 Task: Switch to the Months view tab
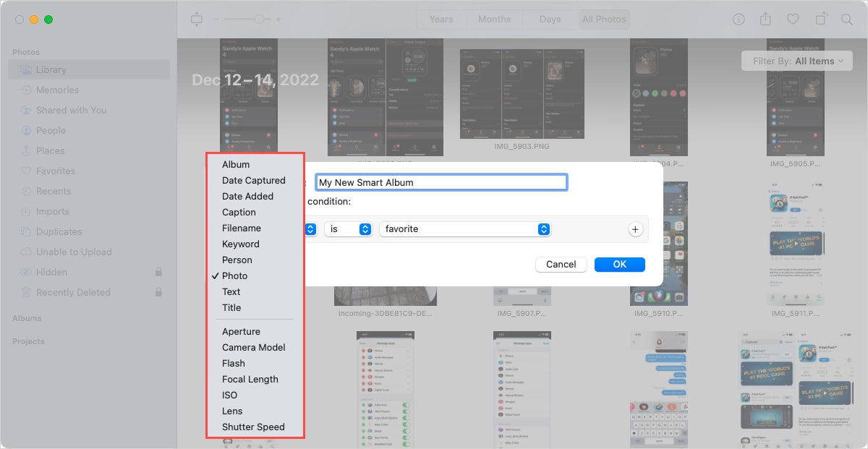[495, 20]
